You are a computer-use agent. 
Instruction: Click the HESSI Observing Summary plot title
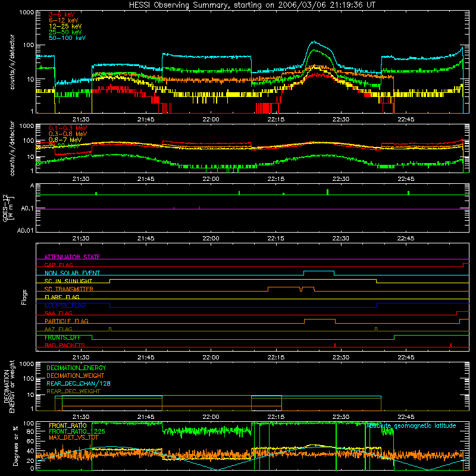pyautogui.click(x=252, y=5)
